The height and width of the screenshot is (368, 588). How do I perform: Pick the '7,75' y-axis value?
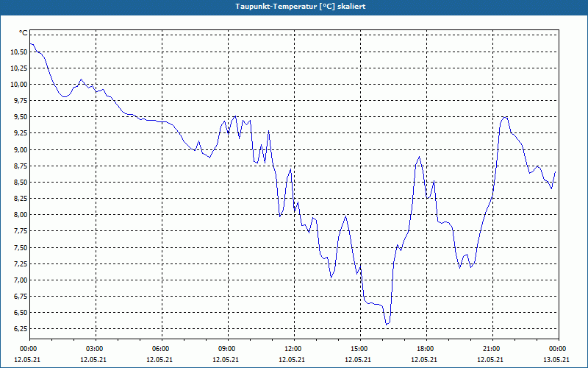pyautogui.click(x=21, y=231)
